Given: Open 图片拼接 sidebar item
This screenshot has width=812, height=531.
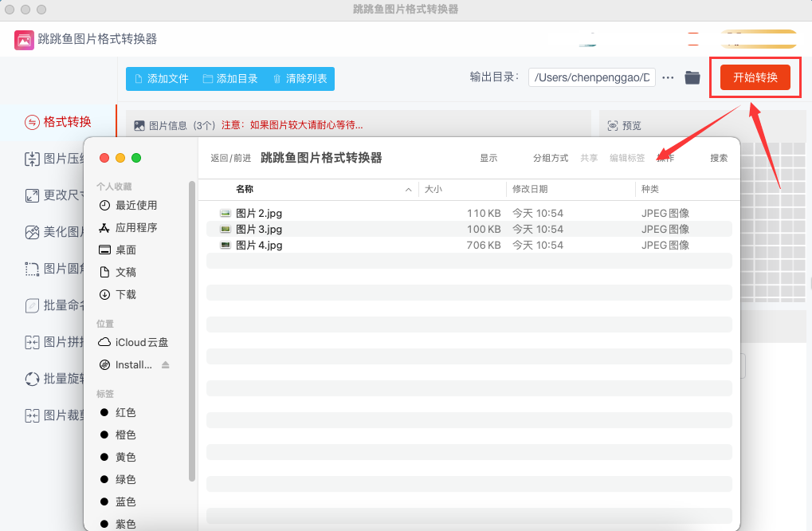Looking at the screenshot, I should pos(54,342).
